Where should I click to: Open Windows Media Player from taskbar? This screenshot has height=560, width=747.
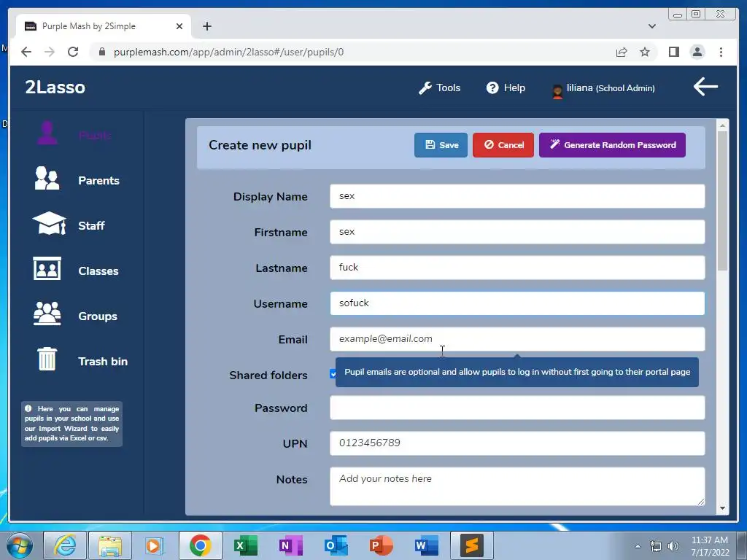(155, 545)
